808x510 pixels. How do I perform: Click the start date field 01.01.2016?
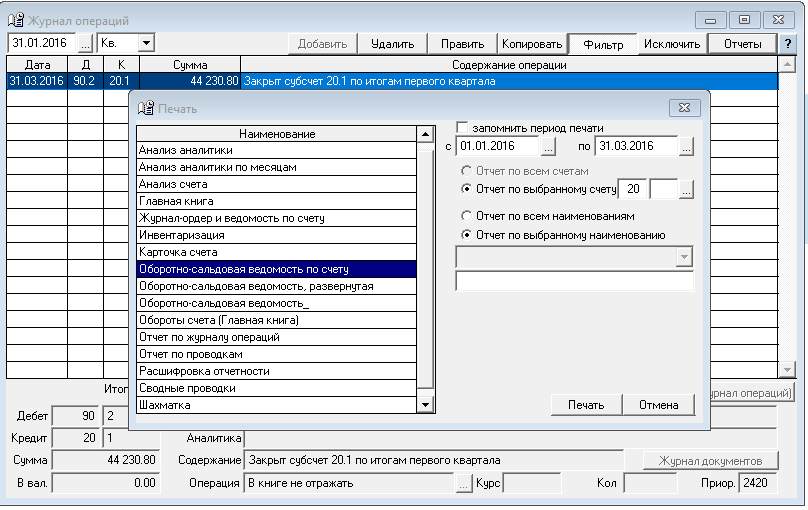point(498,146)
